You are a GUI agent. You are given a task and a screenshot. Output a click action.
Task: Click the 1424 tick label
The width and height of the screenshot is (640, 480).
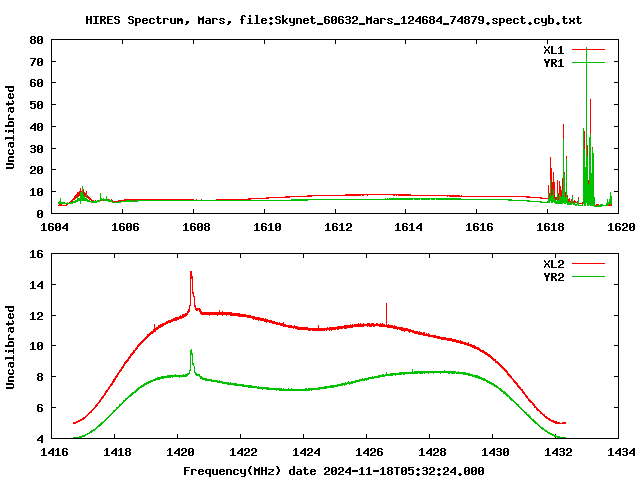(307, 452)
